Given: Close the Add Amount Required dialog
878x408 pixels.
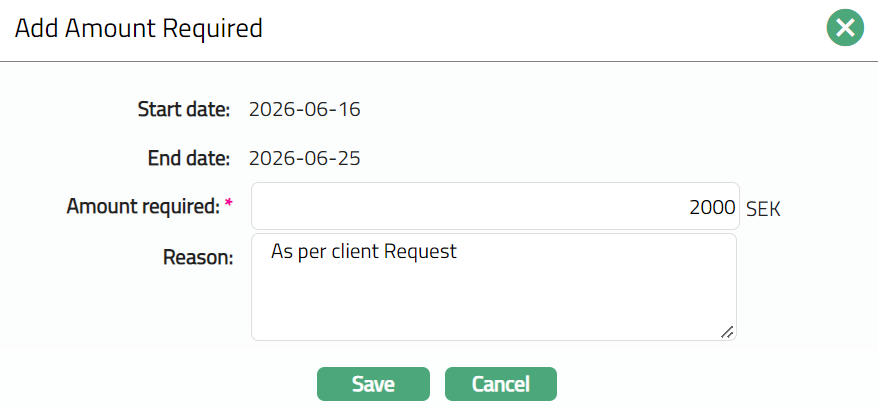Looking at the screenshot, I should click(x=845, y=28).
